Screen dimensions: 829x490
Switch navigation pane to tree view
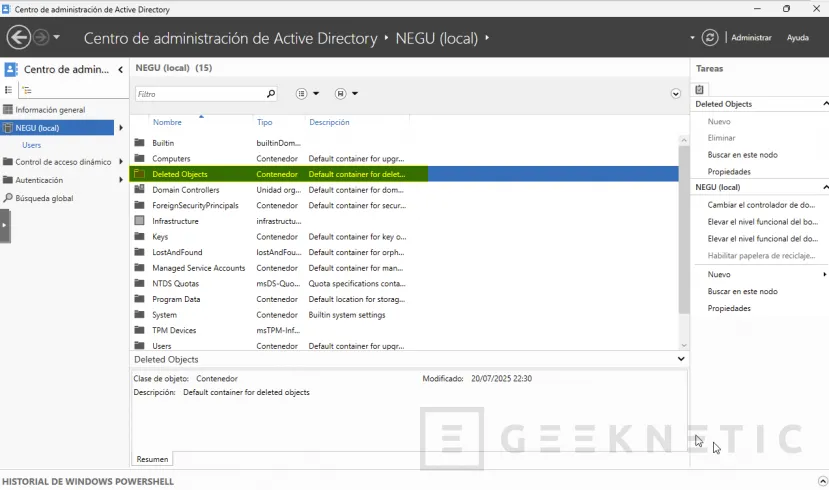point(27,90)
